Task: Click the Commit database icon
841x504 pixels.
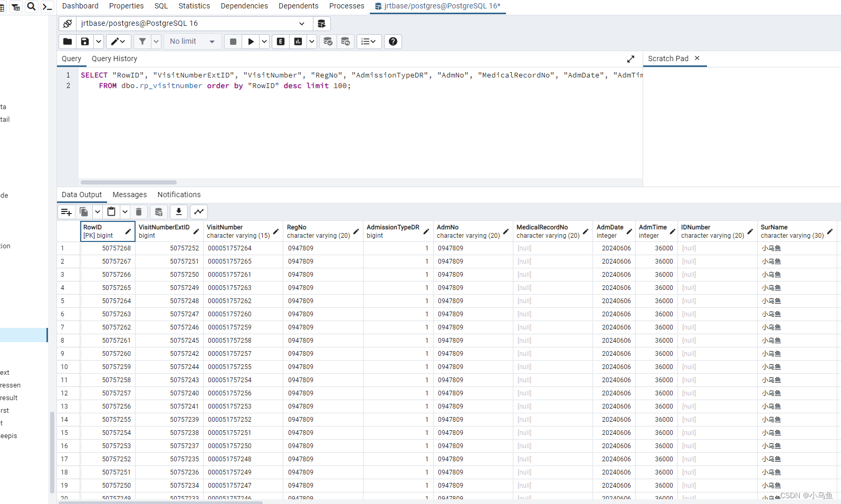Action: tap(328, 42)
